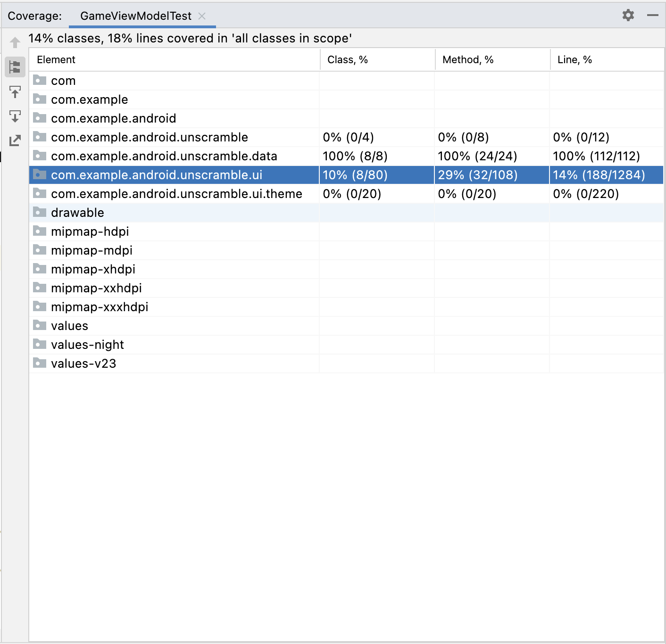Open the coverage settings gear
The width and height of the screenshot is (666, 644).
pos(628,16)
